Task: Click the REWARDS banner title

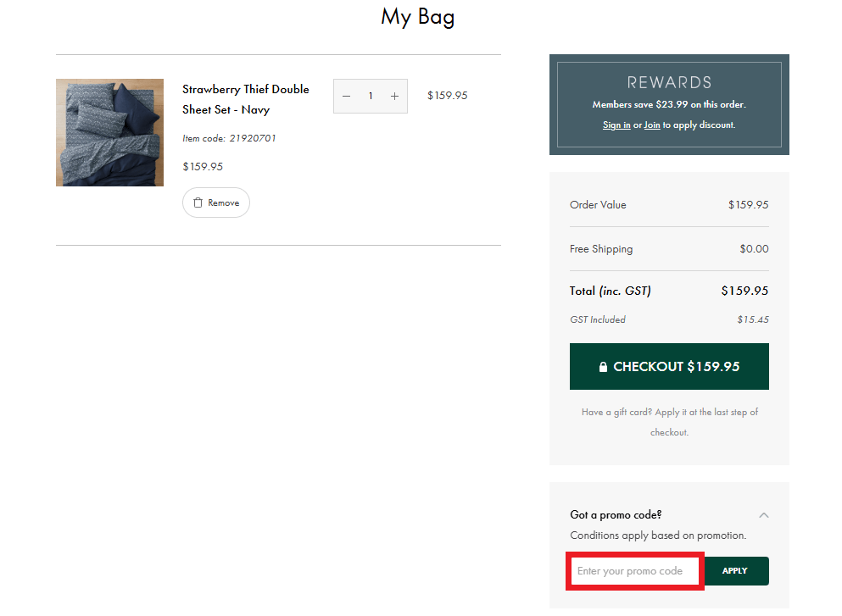Action: (x=669, y=82)
